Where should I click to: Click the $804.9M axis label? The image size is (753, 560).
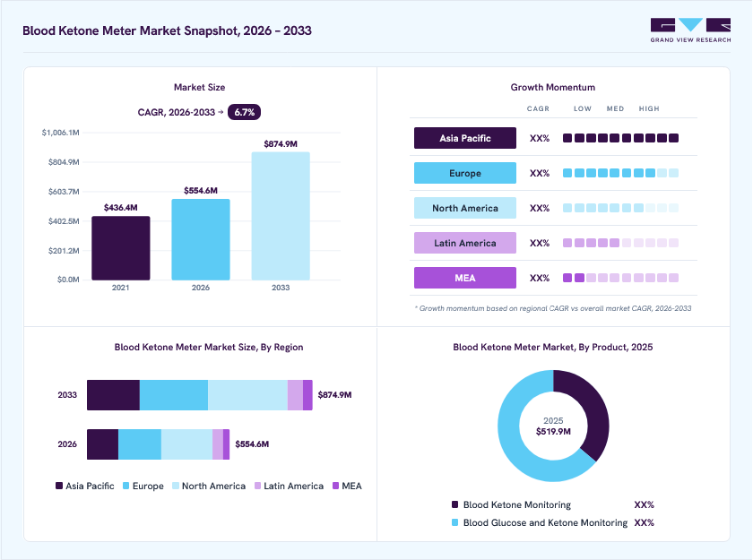click(x=64, y=162)
